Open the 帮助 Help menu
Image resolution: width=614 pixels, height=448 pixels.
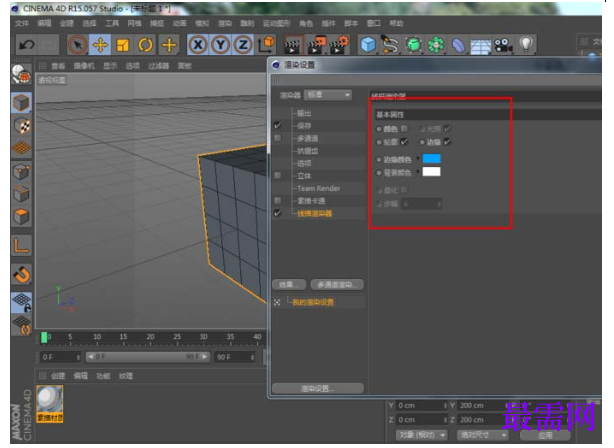click(x=396, y=23)
